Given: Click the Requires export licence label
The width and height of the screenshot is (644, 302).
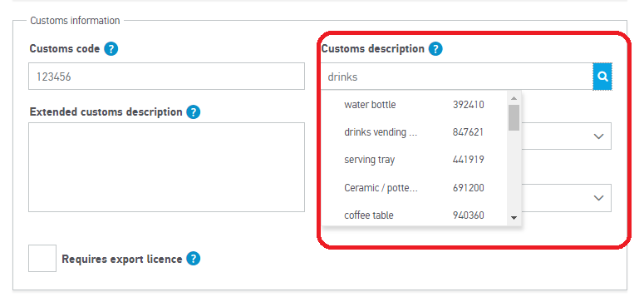Looking at the screenshot, I should (x=122, y=260).
